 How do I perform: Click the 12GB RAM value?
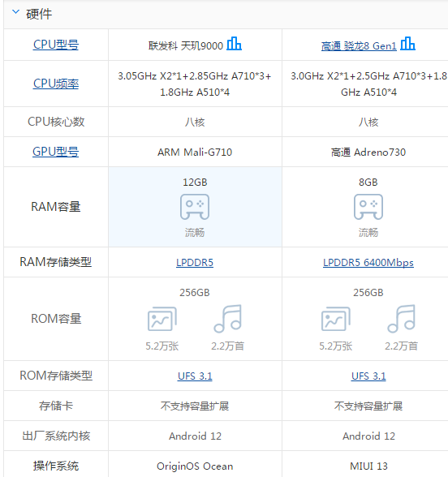coord(195,183)
